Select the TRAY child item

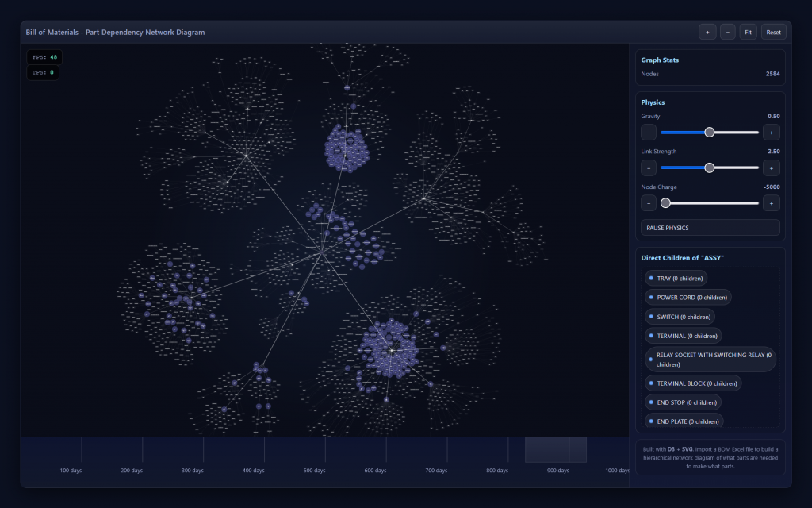(x=676, y=278)
